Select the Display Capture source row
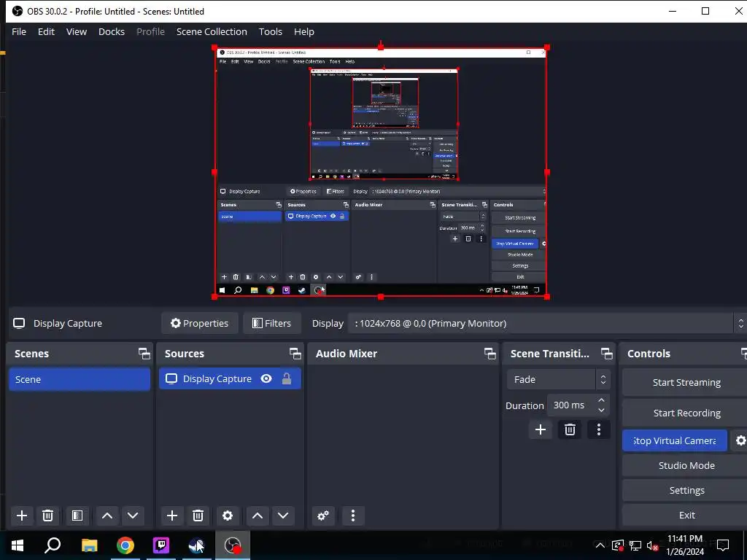 tap(230, 378)
